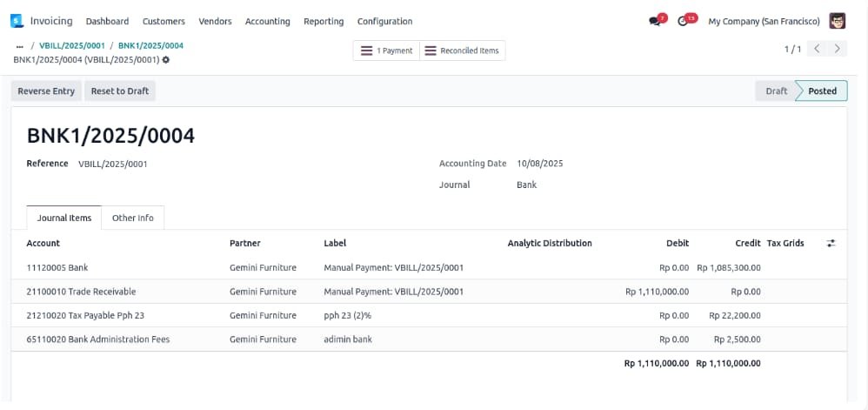
Task: Sort by the Account column header
Action: click(43, 243)
